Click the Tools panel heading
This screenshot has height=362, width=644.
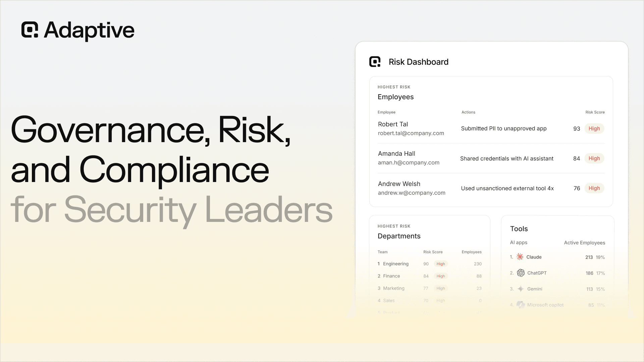click(x=519, y=229)
